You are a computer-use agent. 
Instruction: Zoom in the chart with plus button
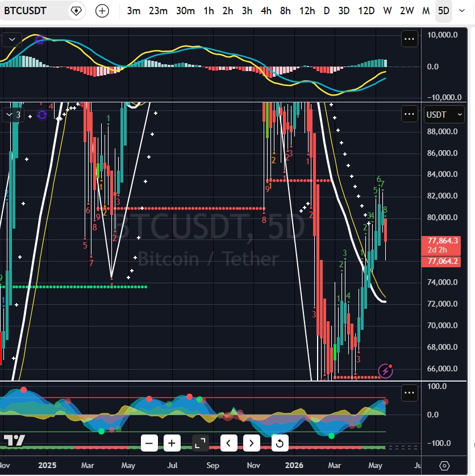(x=172, y=443)
